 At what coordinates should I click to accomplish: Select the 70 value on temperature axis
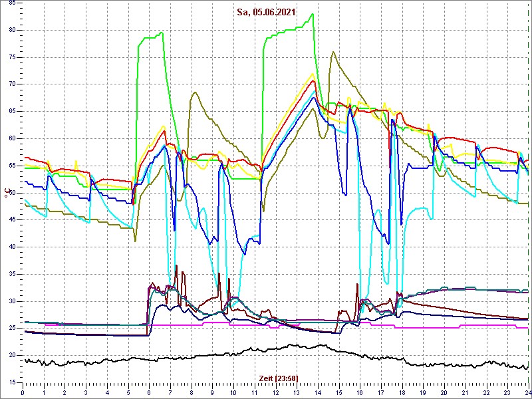(x=12, y=84)
